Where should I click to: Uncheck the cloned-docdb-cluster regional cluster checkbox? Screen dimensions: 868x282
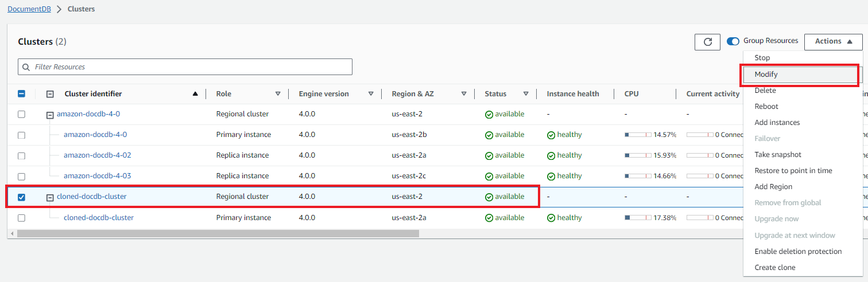click(21, 197)
